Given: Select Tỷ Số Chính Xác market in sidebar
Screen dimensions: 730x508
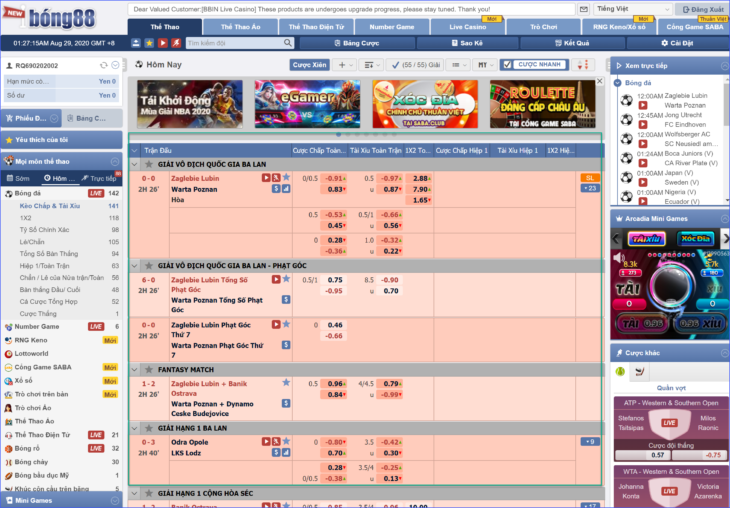Looking at the screenshot, I should pos(44,230).
